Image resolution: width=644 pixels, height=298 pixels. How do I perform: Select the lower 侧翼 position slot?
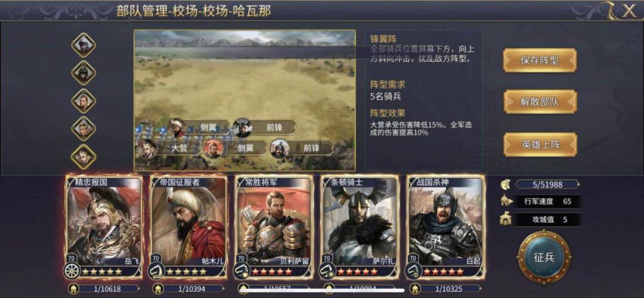click(x=236, y=148)
